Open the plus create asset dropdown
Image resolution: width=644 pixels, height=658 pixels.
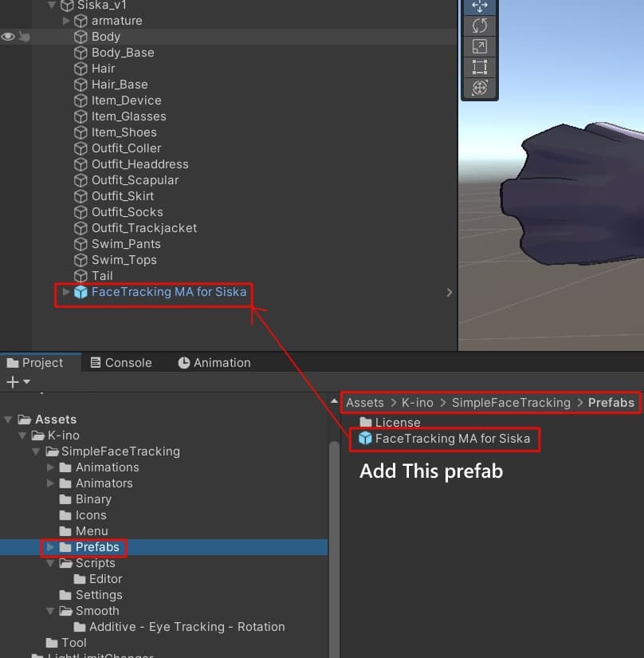(18, 382)
